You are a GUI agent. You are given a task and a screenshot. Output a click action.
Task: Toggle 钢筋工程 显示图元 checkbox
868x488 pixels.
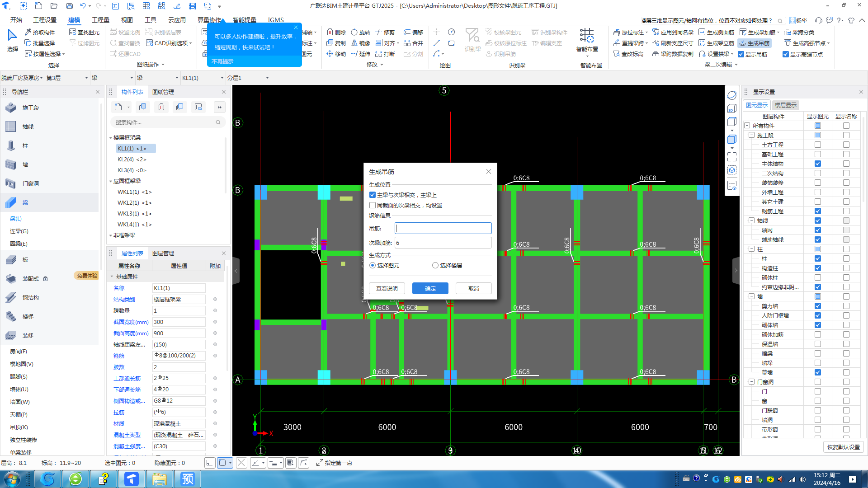[x=818, y=211]
